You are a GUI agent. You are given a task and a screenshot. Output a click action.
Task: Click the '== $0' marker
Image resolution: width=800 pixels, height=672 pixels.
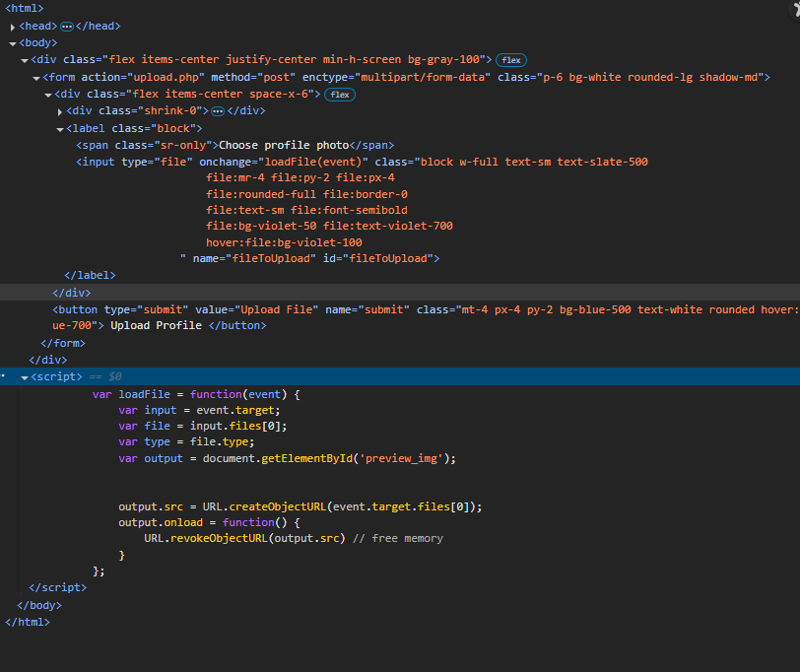(105, 376)
